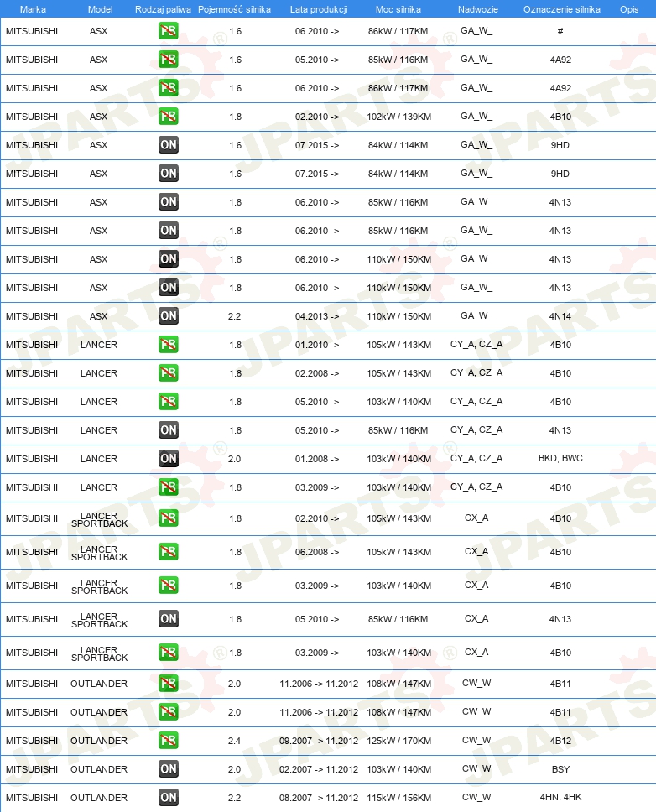Click the '06.2008 ->' production date cell
This screenshot has height=812, width=656.
[x=317, y=551]
